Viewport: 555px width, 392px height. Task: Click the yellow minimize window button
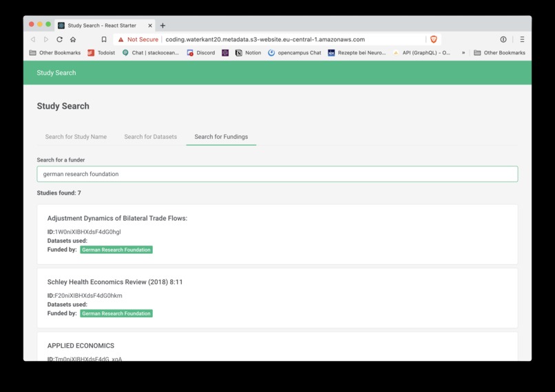(x=40, y=24)
